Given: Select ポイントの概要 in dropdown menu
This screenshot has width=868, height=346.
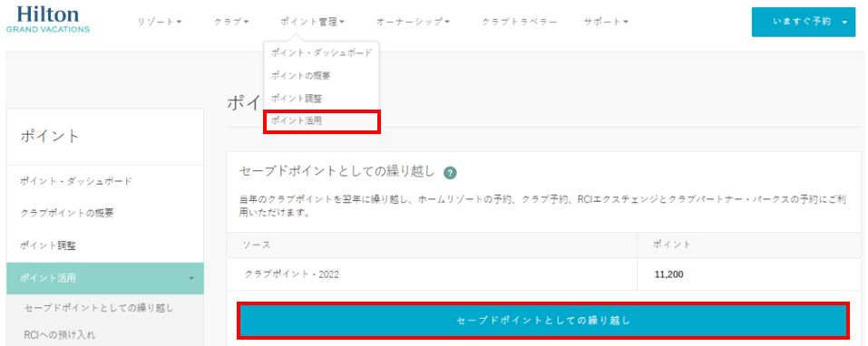Looking at the screenshot, I should [x=300, y=76].
